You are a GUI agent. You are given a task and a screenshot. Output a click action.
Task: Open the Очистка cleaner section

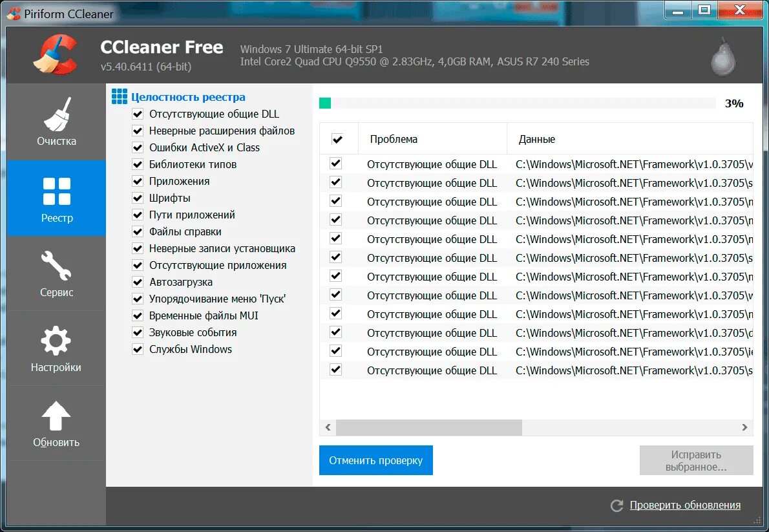click(x=56, y=122)
